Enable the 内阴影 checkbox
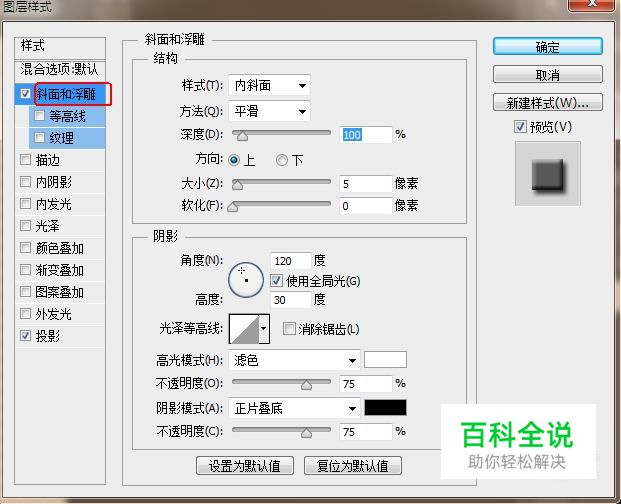 tap(25, 182)
